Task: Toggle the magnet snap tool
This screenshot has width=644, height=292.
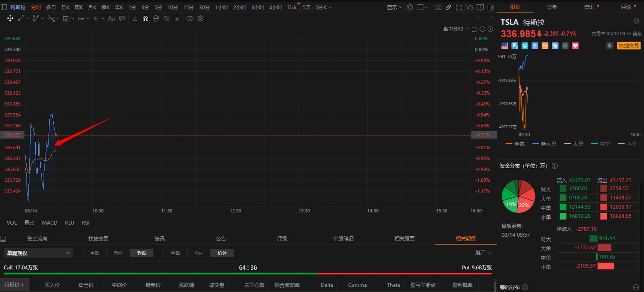Action: (x=145, y=18)
